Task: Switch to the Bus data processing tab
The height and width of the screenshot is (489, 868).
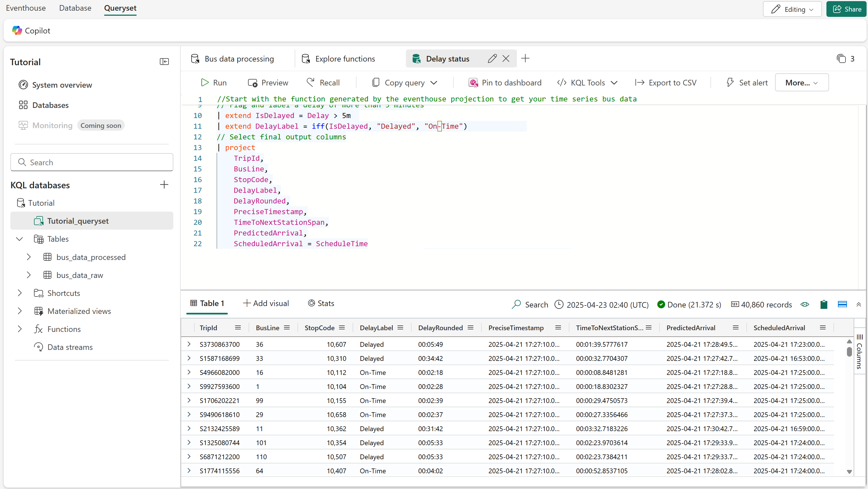Action: coord(238,59)
